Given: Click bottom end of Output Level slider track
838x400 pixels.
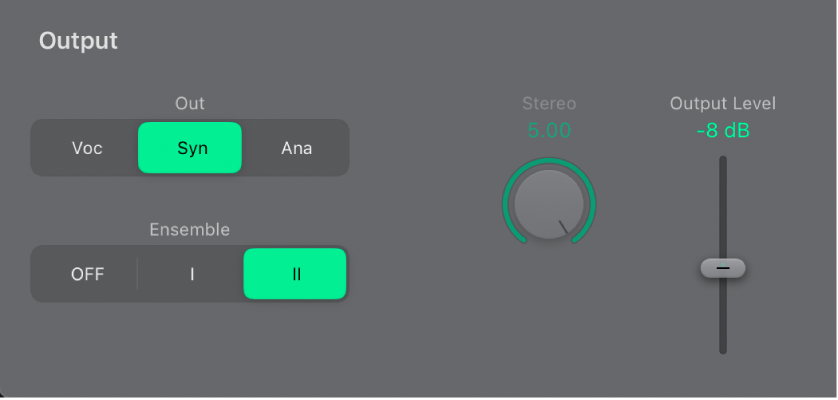Looking at the screenshot, I should click(723, 348).
